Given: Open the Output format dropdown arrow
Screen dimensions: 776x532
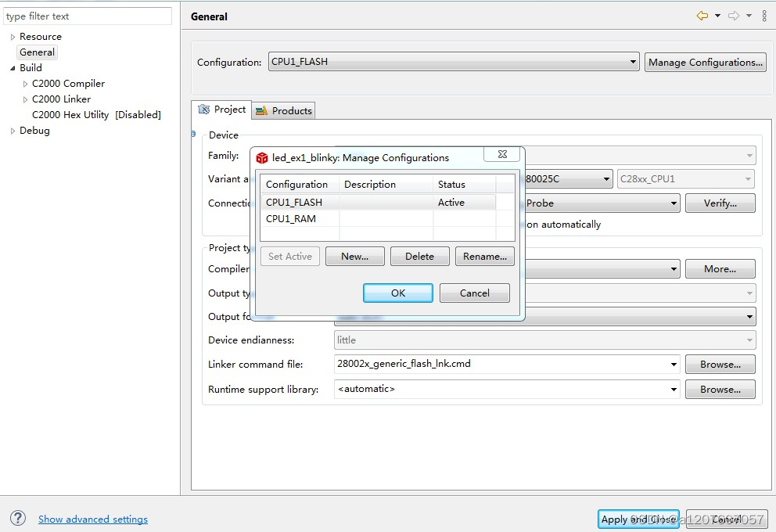Looking at the screenshot, I should tap(749, 317).
